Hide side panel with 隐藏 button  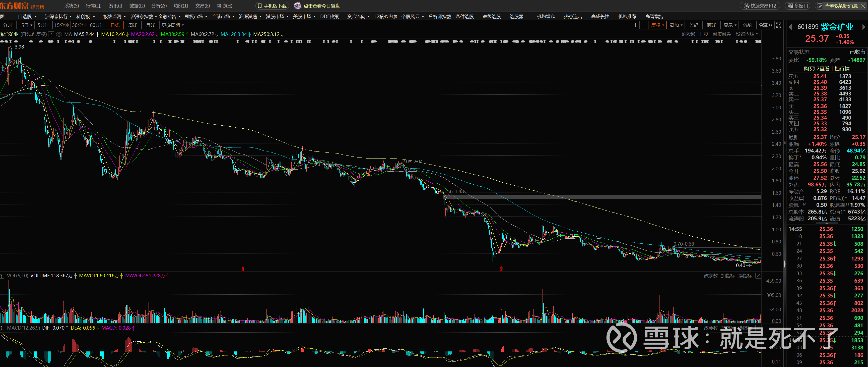point(765,25)
